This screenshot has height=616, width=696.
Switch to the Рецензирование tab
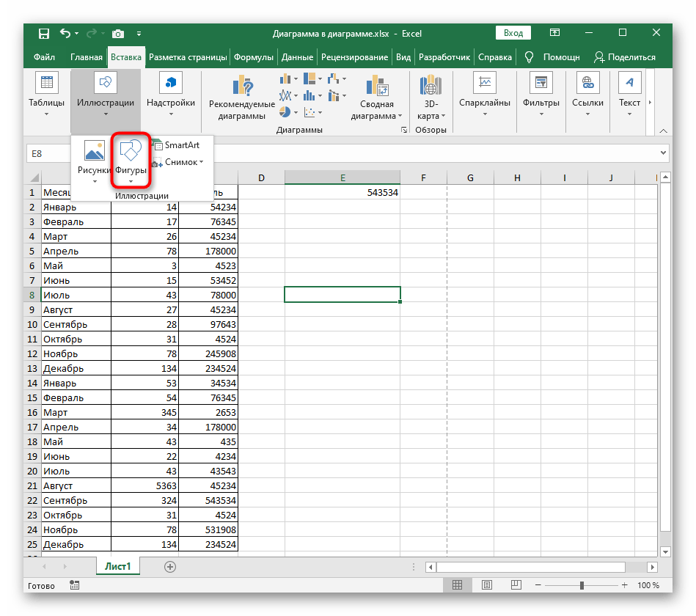(354, 57)
